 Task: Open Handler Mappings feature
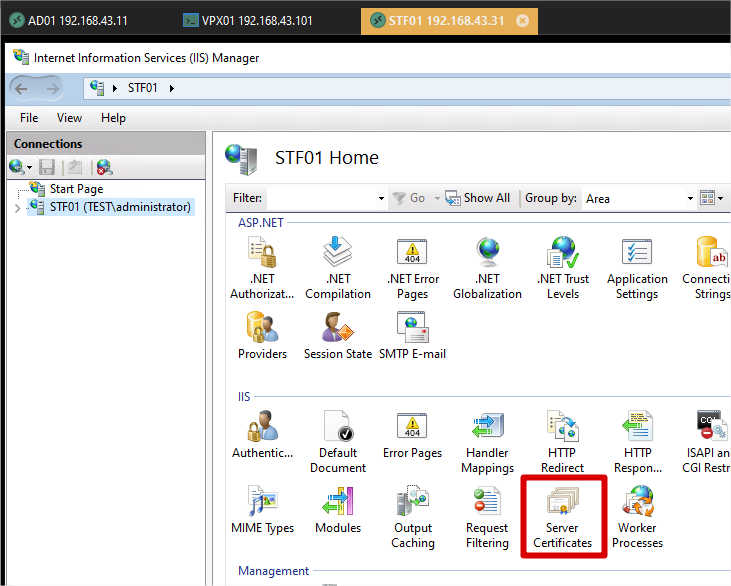487,442
